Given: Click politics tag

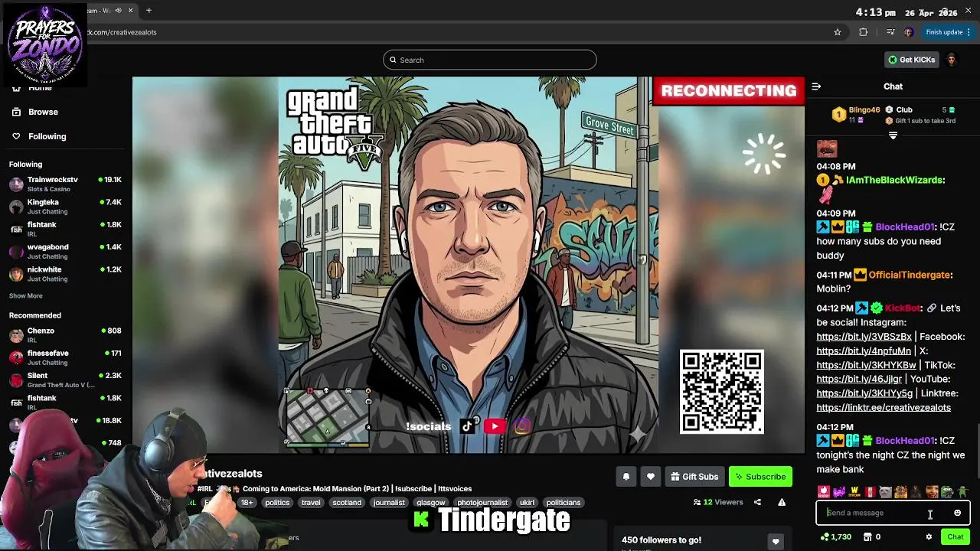Looking at the screenshot, I should [x=277, y=503].
